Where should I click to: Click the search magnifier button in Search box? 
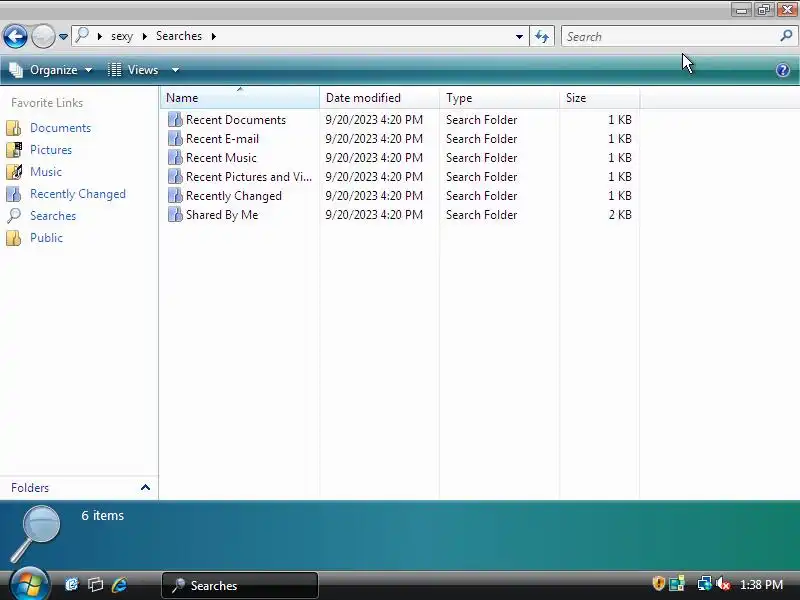[786, 36]
